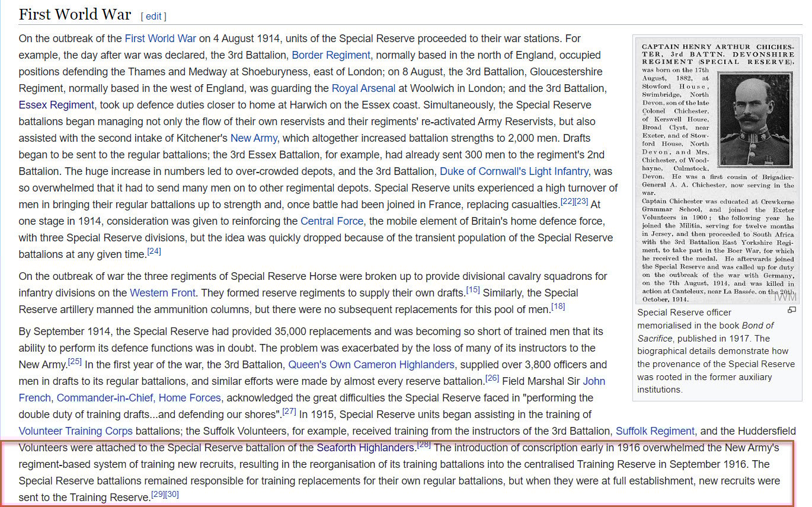The image size is (812, 507).
Task: Click citation 27 after the French quote
Action: click(x=289, y=411)
